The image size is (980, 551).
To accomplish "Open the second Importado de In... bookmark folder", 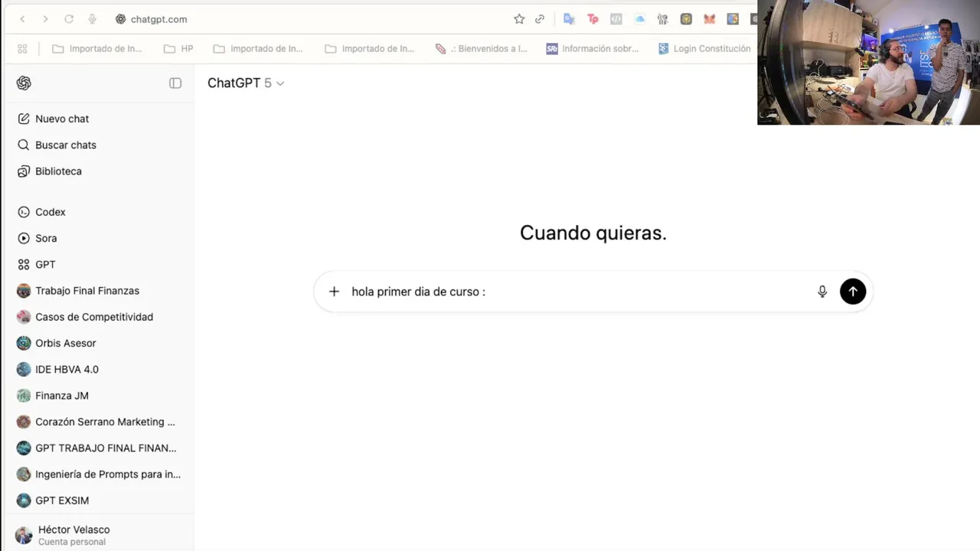I will point(258,48).
